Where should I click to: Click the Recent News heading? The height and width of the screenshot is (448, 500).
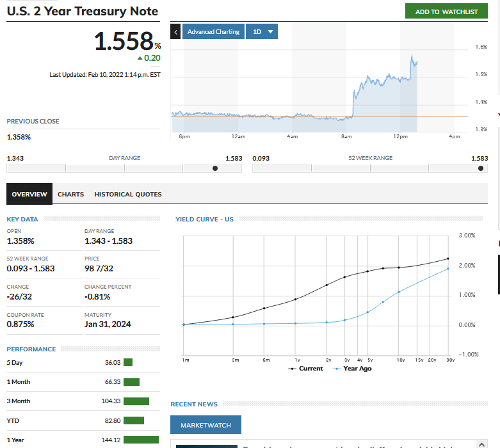pyautogui.click(x=194, y=404)
